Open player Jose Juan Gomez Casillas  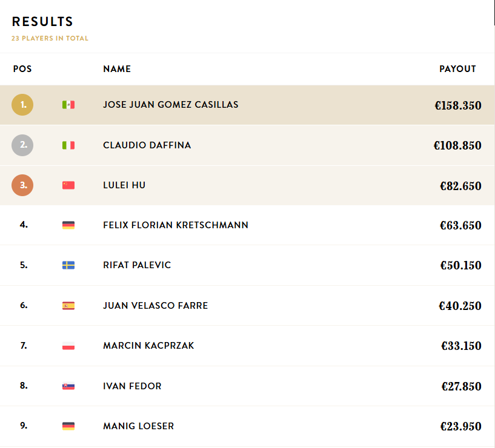click(x=170, y=105)
